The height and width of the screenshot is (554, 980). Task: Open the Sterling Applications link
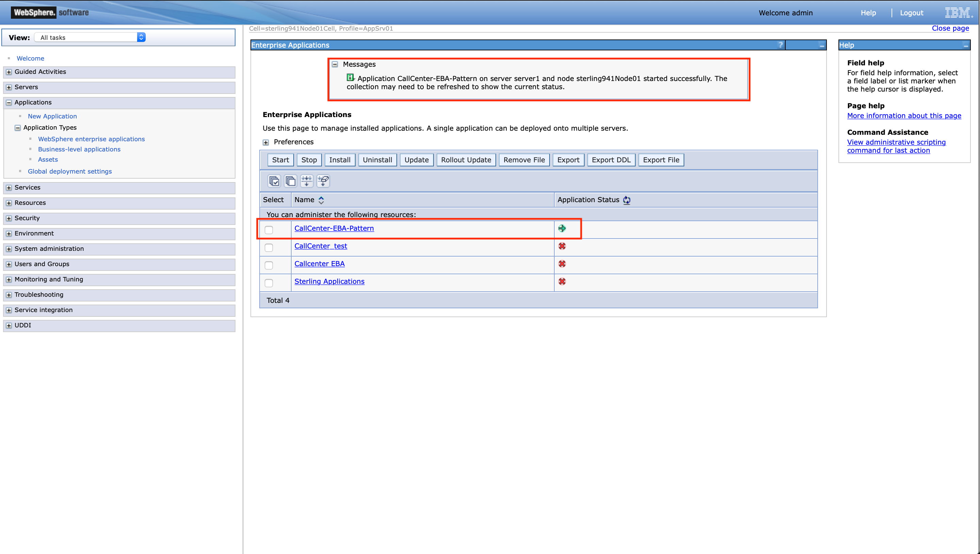[x=329, y=281]
